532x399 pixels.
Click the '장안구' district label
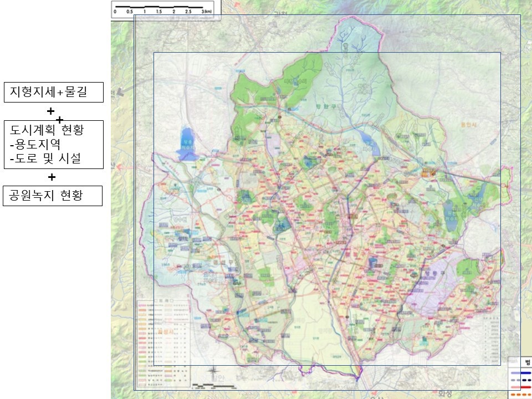coord(326,106)
